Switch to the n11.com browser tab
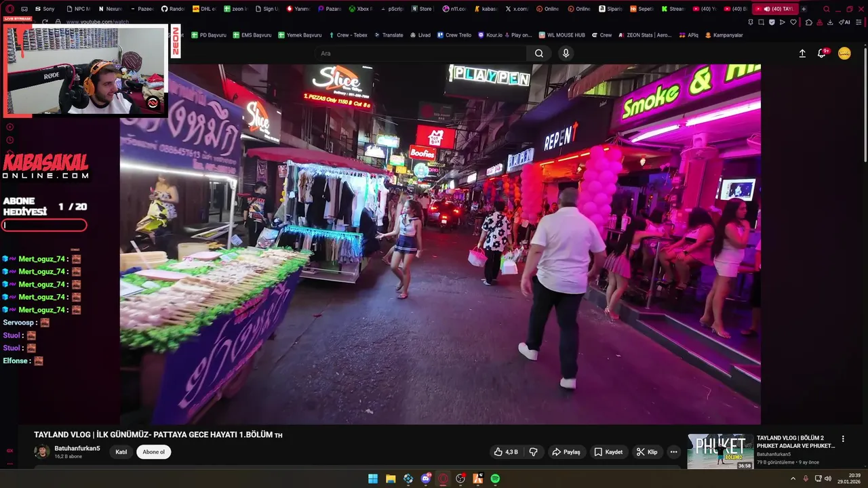Viewport: 868px width, 488px height. click(454, 9)
